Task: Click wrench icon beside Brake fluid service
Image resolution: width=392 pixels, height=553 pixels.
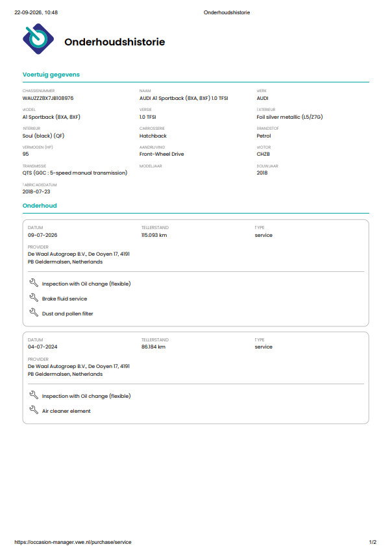Action: [x=34, y=298]
